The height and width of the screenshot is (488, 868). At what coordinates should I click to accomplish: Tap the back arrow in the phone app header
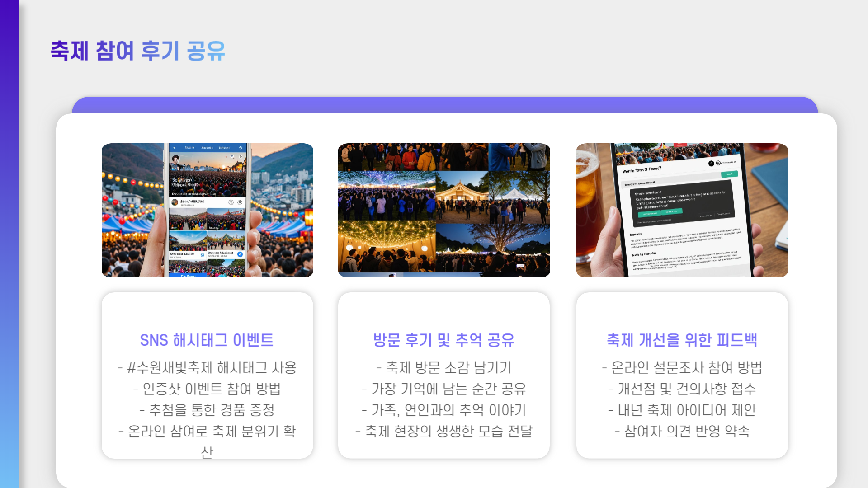pyautogui.click(x=174, y=147)
